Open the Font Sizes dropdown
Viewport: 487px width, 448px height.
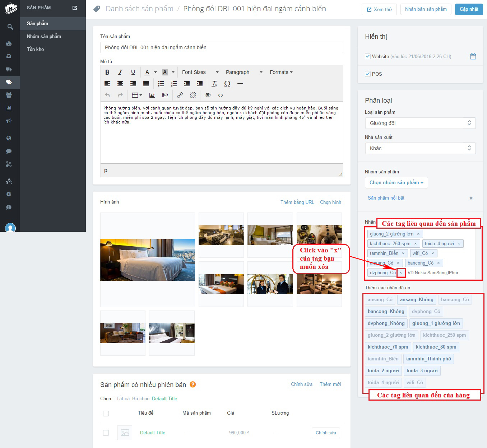tap(200, 72)
